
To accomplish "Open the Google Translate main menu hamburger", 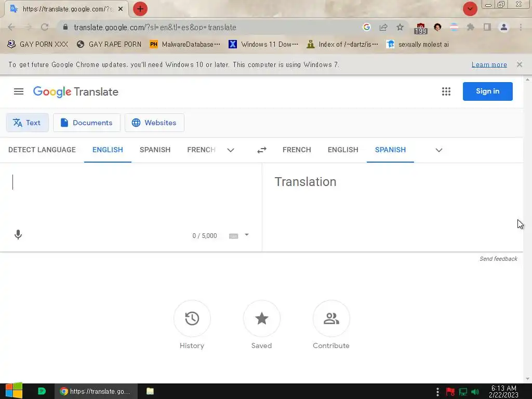I will [x=19, y=91].
